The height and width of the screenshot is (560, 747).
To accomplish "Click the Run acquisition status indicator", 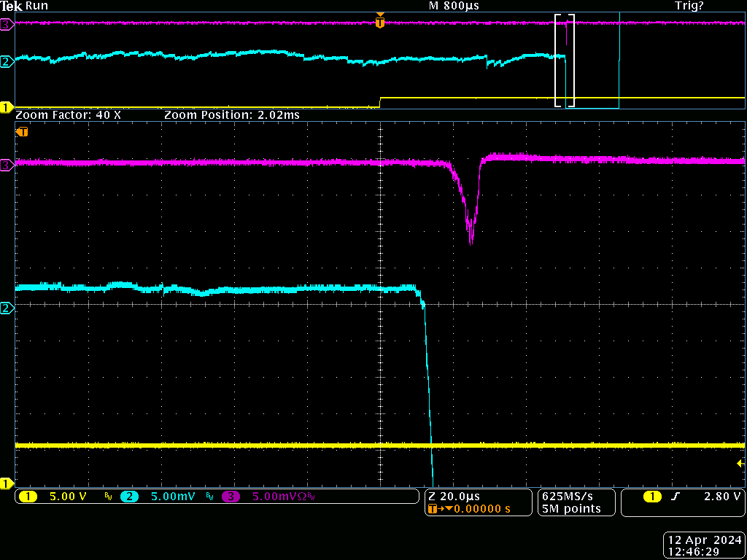I will (x=36, y=6).
